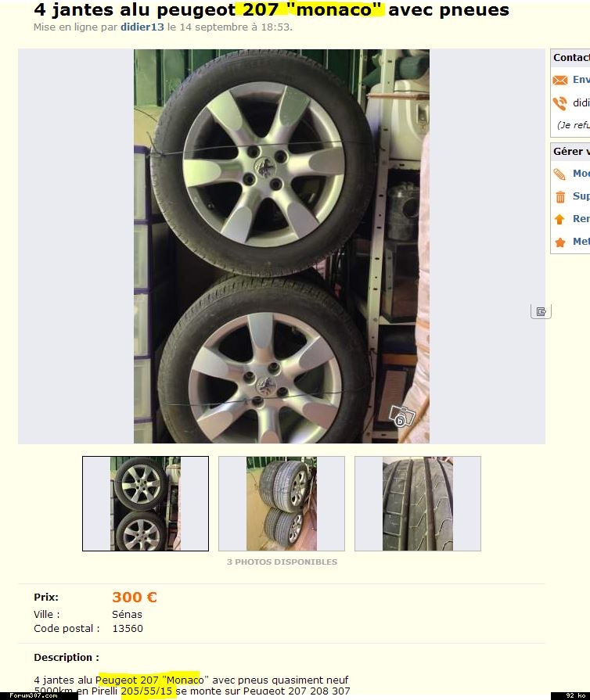Viewport: 590px width, 700px height.
Task: Click the pencil modify ad icon
Action: point(559,174)
